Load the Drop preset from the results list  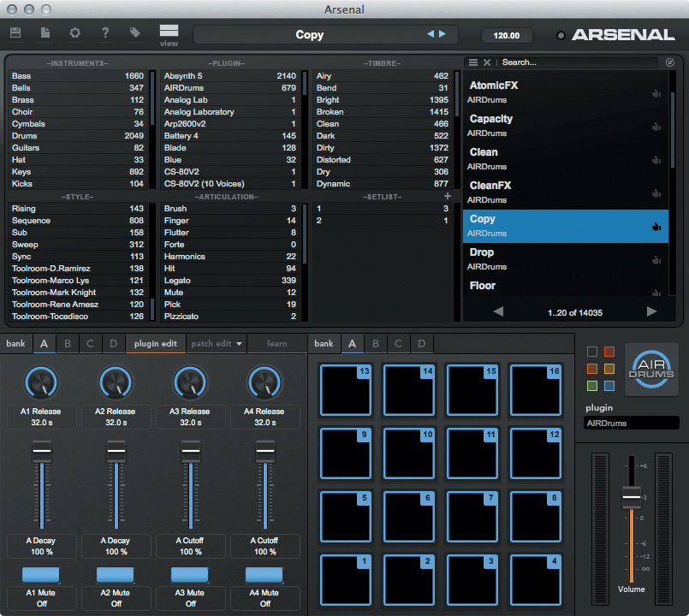pos(566,259)
